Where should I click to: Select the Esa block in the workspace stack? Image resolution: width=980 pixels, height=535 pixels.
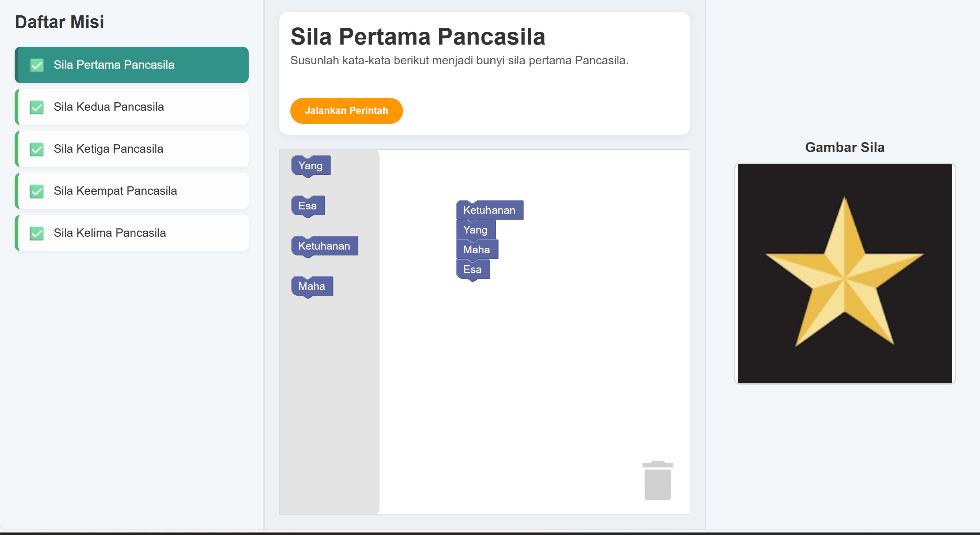(x=472, y=270)
